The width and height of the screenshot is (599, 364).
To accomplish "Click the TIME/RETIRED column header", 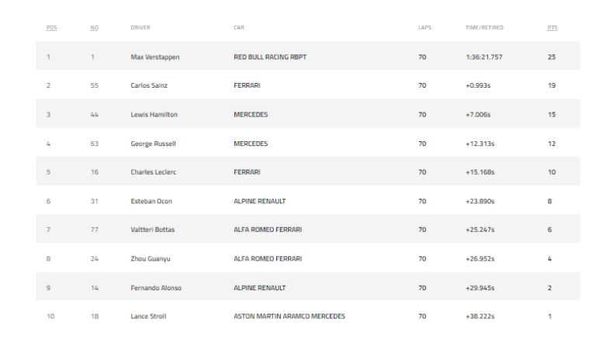I will [x=484, y=28].
